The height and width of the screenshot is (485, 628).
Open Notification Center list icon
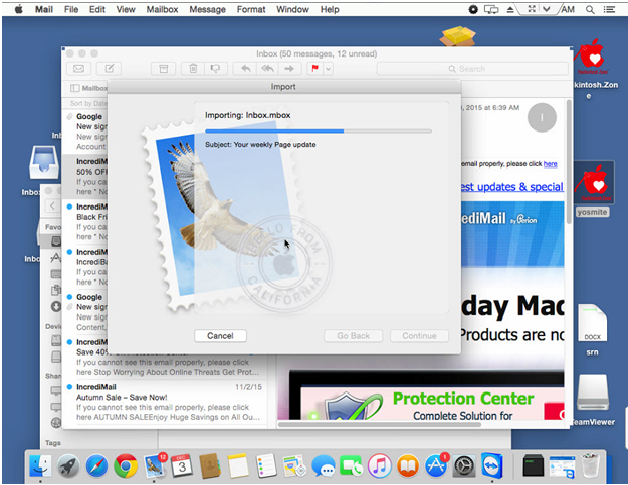(609, 9)
